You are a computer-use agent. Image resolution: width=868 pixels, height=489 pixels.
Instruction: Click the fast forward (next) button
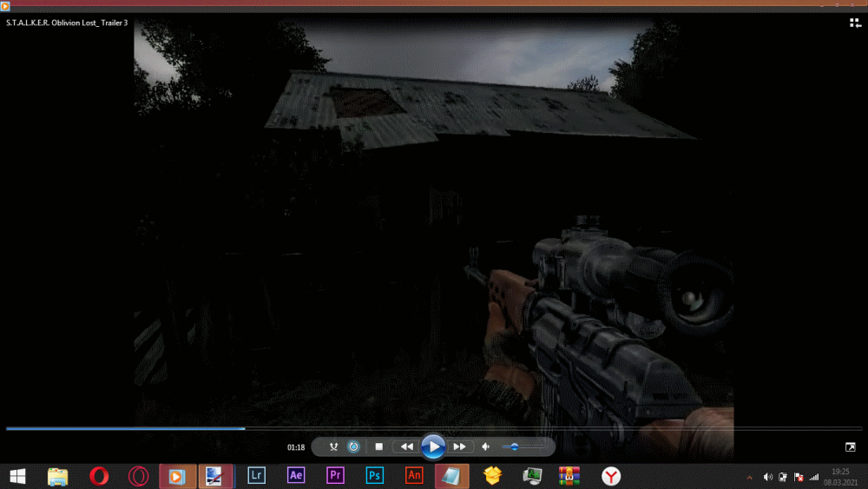click(459, 447)
